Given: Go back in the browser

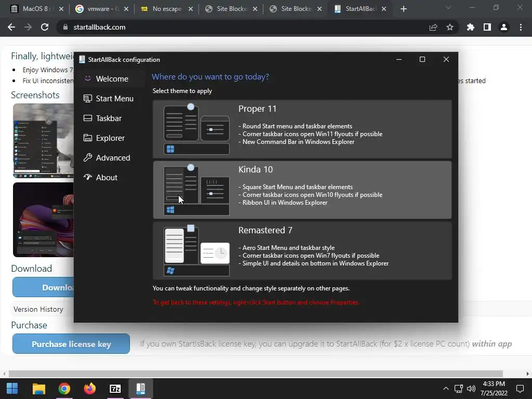Looking at the screenshot, I should click(x=11, y=27).
